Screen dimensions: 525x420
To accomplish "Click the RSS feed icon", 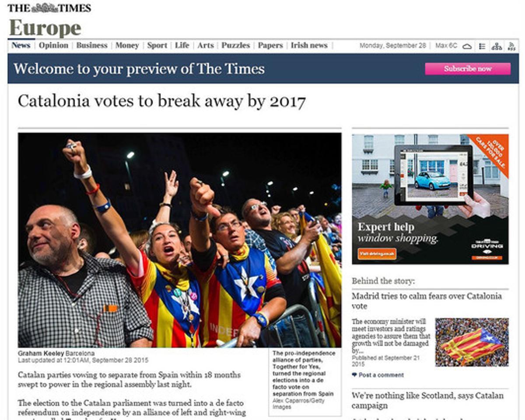I will point(511,46).
